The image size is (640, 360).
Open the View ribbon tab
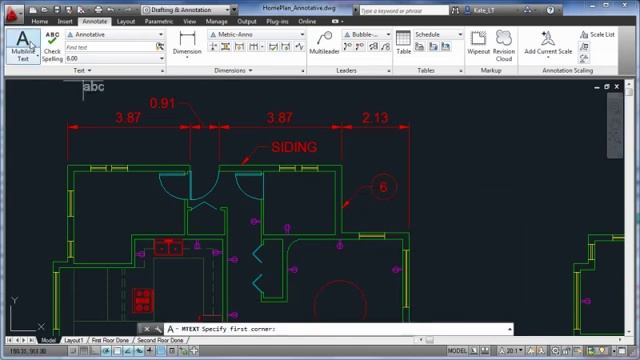[x=189, y=21]
